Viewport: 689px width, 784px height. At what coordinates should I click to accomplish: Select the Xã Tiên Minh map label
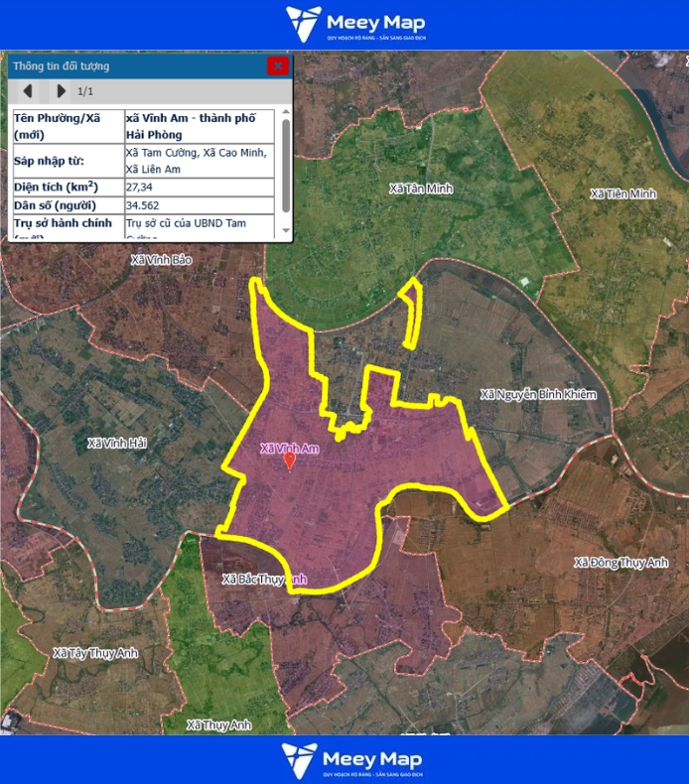click(622, 194)
